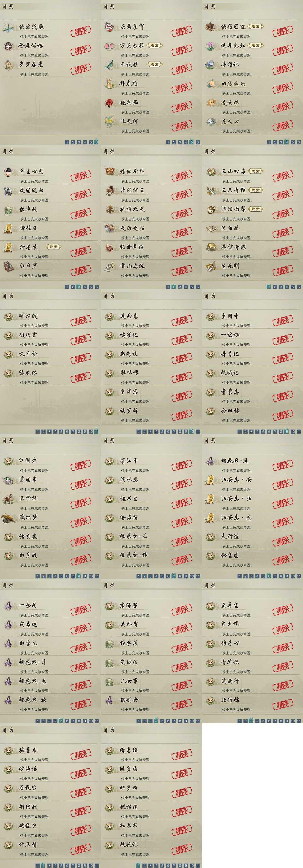Select the dog icon next to 莫贪杯
Screen dimensions: 303x868
pos(9,499)
